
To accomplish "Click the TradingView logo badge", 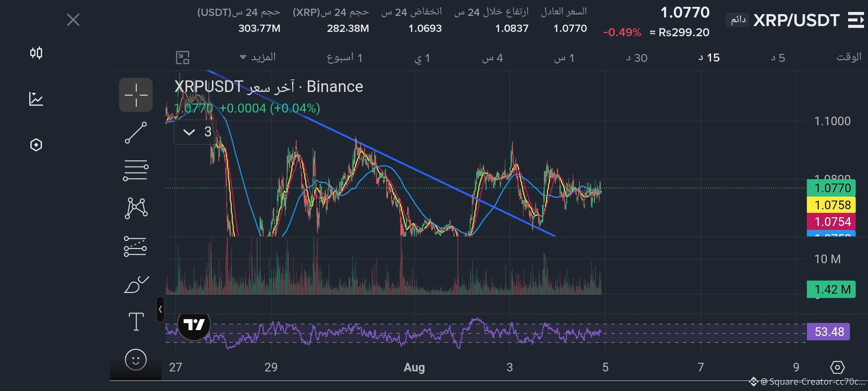I will point(194,325).
